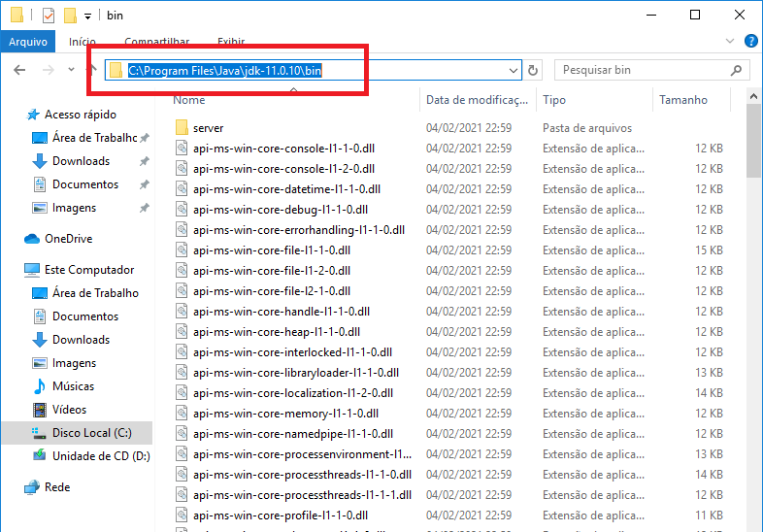Unpin Downloads using its pin icon
The height and width of the screenshot is (532, 763).
[144, 161]
